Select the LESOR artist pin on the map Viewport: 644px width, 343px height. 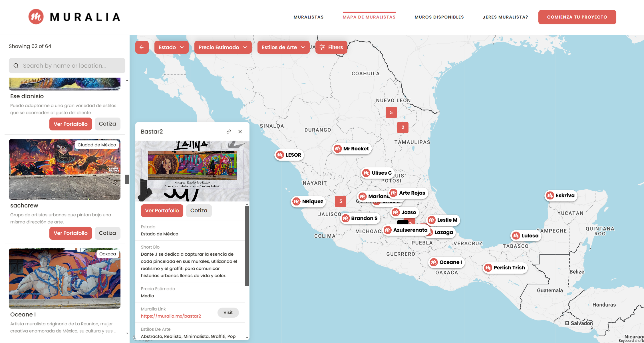tap(289, 155)
